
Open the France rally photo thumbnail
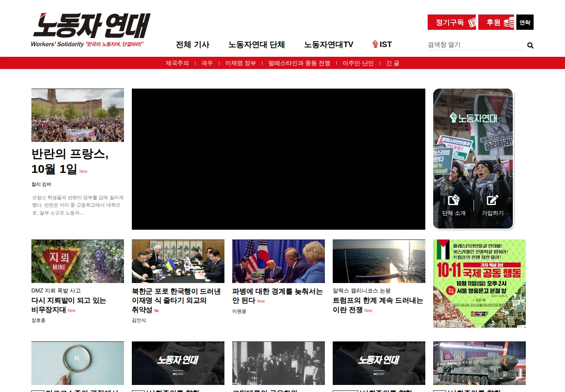pyautogui.click(x=78, y=115)
